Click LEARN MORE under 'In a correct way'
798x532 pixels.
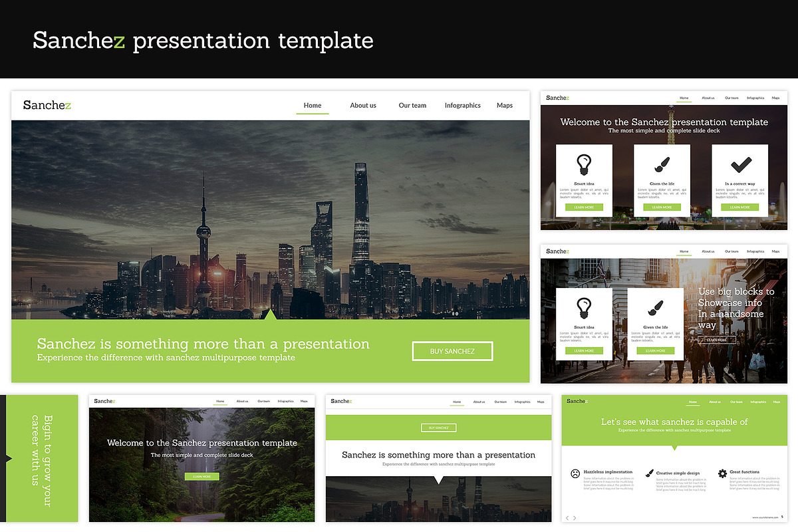pos(740,207)
